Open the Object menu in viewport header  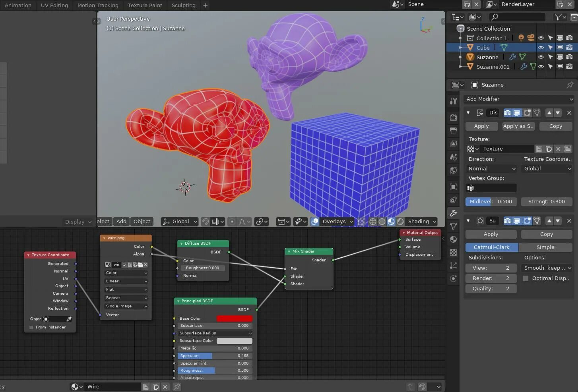tap(142, 222)
